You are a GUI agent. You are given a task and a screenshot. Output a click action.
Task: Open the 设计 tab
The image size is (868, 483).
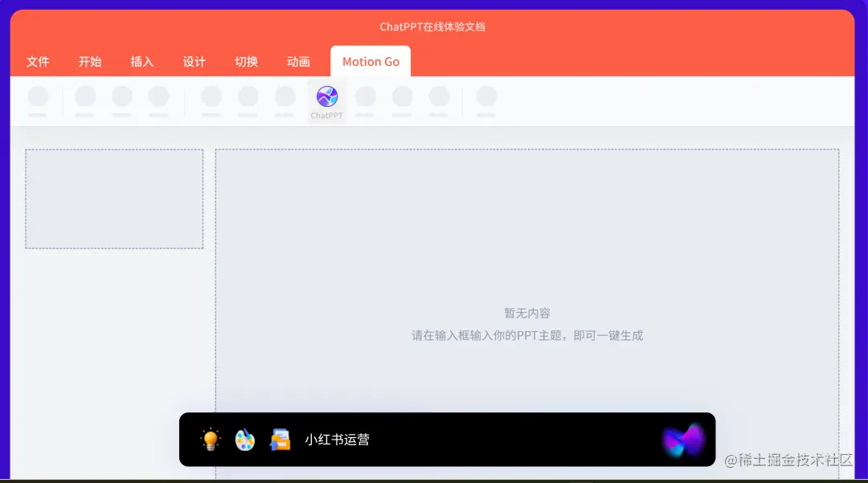[x=194, y=61]
